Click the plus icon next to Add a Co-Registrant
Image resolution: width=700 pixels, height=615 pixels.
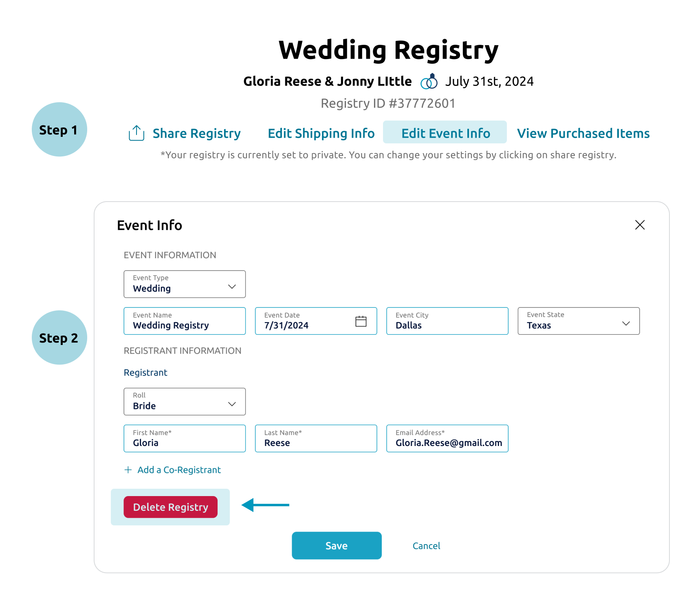click(x=128, y=470)
